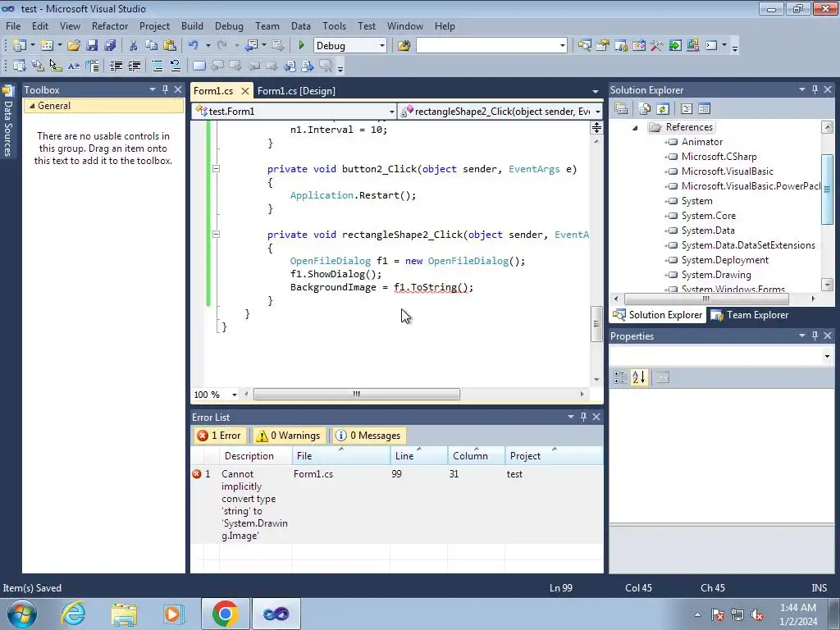Click the View Designer icon in Solution Explorer
This screenshot has width=840, height=630.
tap(705, 109)
